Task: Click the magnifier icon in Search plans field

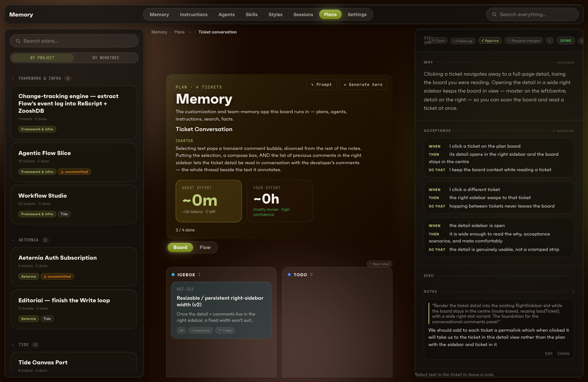Action: pyautogui.click(x=18, y=41)
